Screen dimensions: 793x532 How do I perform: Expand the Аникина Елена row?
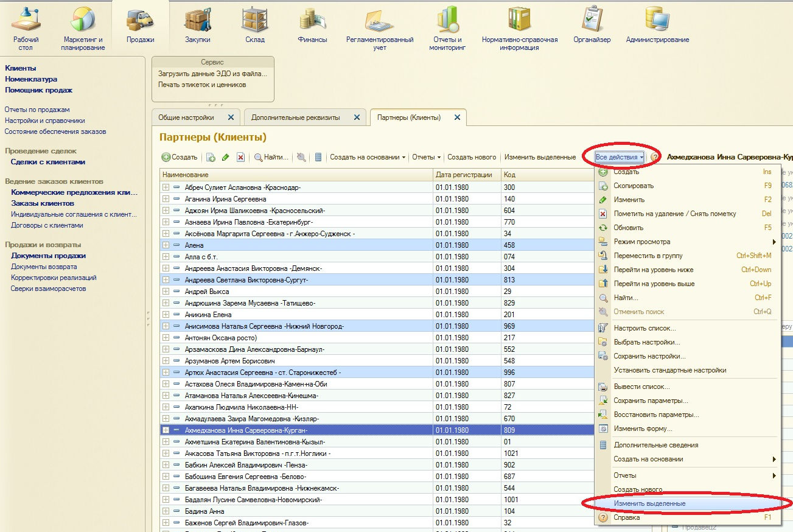click(166, 315)
